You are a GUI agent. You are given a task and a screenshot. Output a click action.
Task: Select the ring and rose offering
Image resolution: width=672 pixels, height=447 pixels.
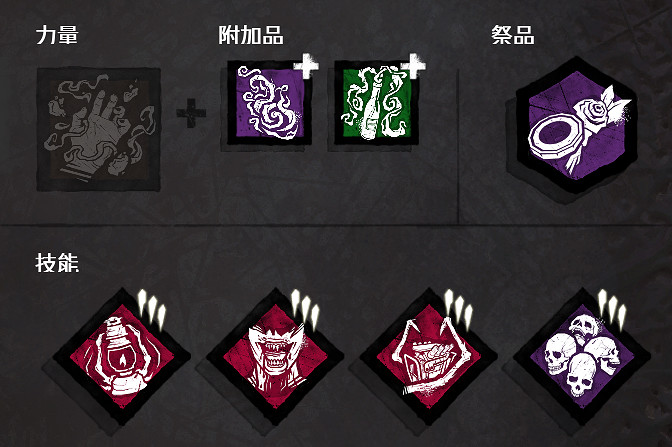(x=576, y=124)
